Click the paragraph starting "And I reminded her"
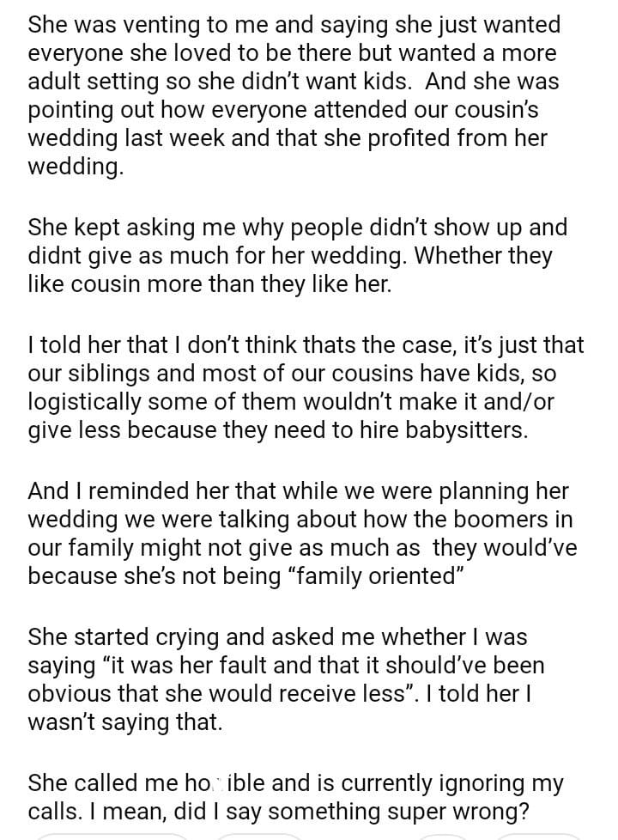Image resolution: width=618 pixels, height=840 pixels. click(302, 534)
